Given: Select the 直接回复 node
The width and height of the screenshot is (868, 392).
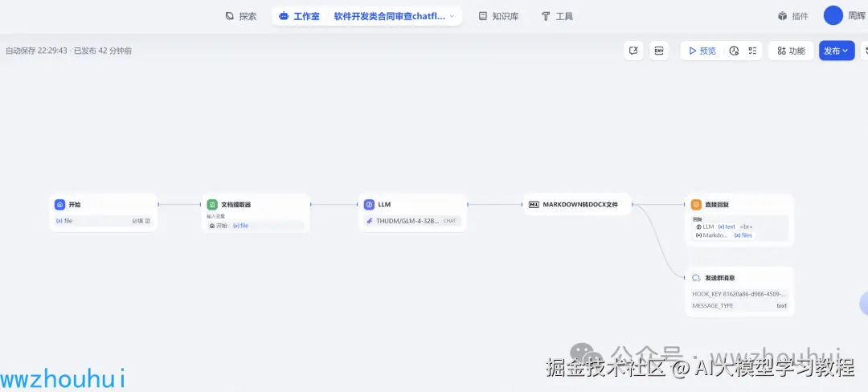Looking at the screenshot, I should pyautogui.click(x=739, y=219).
